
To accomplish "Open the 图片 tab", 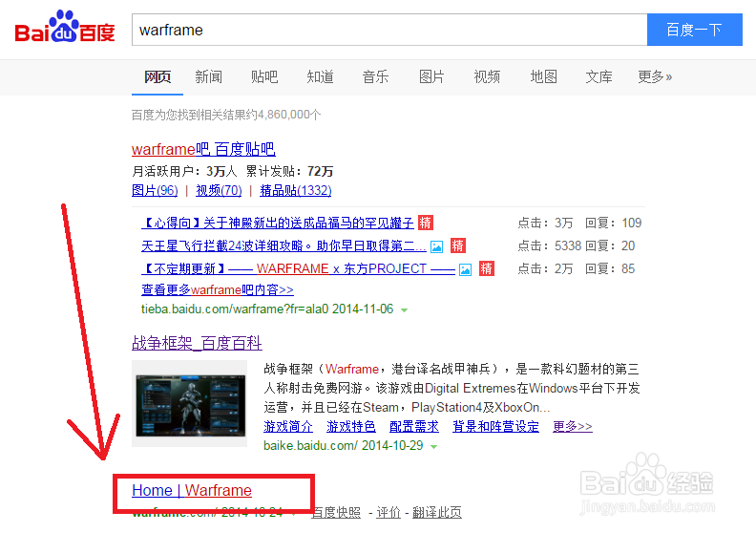I will 431,76.
